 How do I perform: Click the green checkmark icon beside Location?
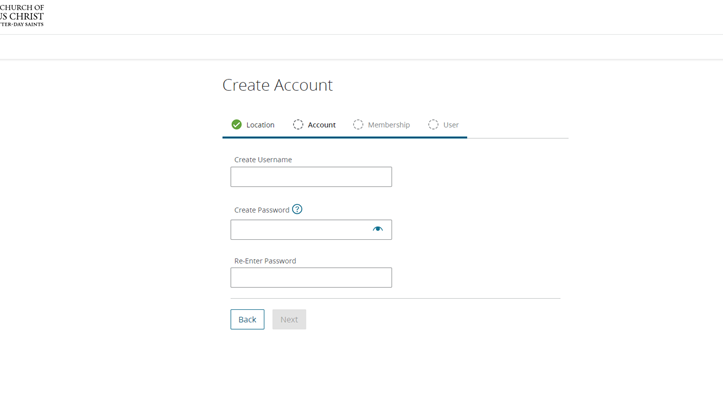click(x=236, y=125)
